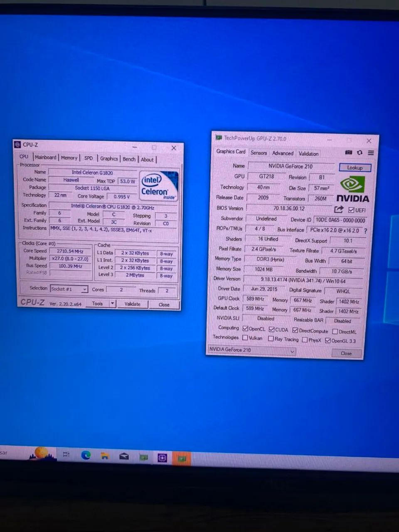The height and width of the screenshot is (532, 399).
Task: Click the BIOS export share icon
Action: (x=339, y=209)
